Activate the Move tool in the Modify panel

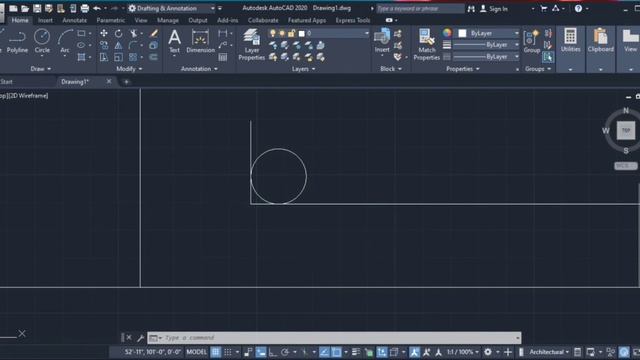[104, 33]
